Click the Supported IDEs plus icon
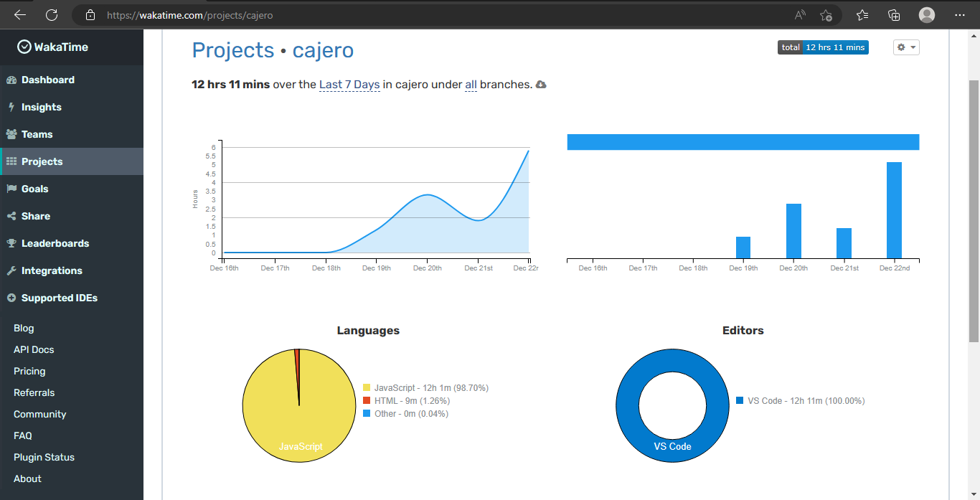The height and width of the screenshot is (500, 980). pyautogui.click(x=11, y=298)
